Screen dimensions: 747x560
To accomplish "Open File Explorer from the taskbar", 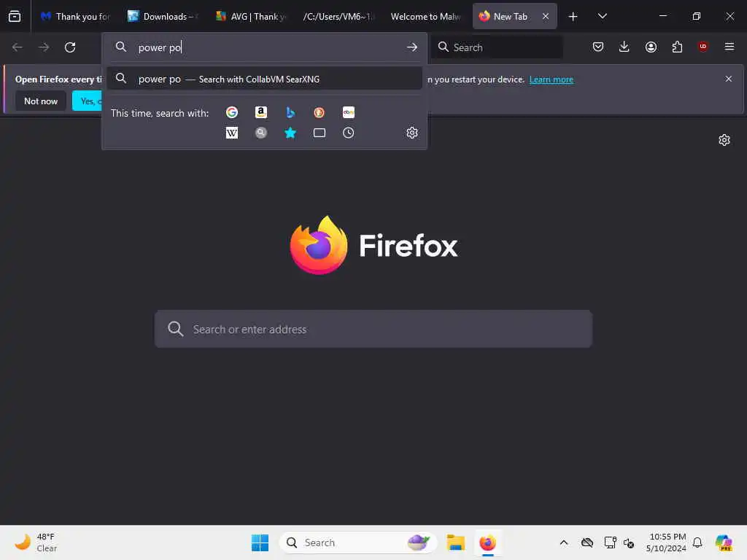I will coord(455,542).
